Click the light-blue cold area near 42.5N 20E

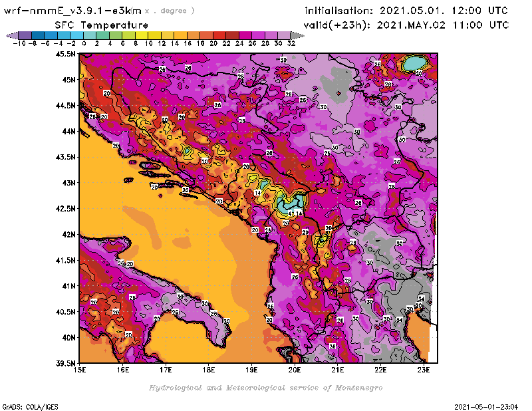click(x=287, y=203)
